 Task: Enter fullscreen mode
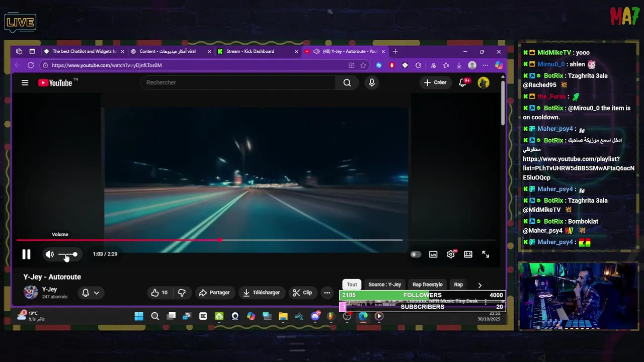[486, 254]
